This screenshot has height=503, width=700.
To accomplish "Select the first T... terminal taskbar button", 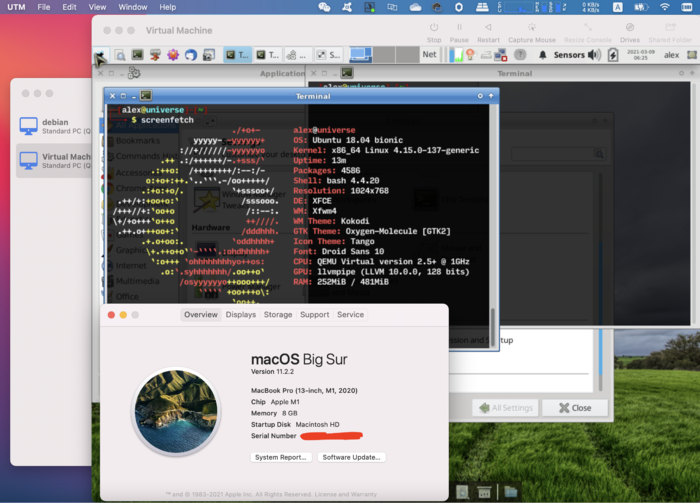I will 238,55.
